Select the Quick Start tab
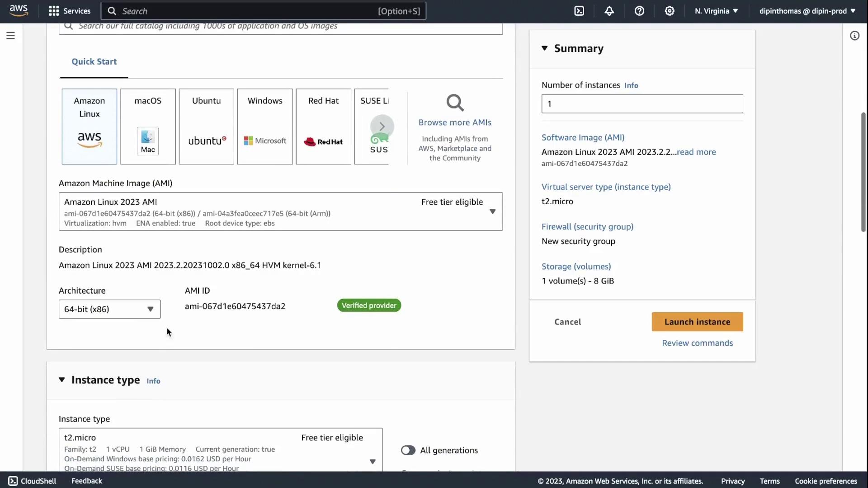This screenshot has width=868, height=488. 94,61
